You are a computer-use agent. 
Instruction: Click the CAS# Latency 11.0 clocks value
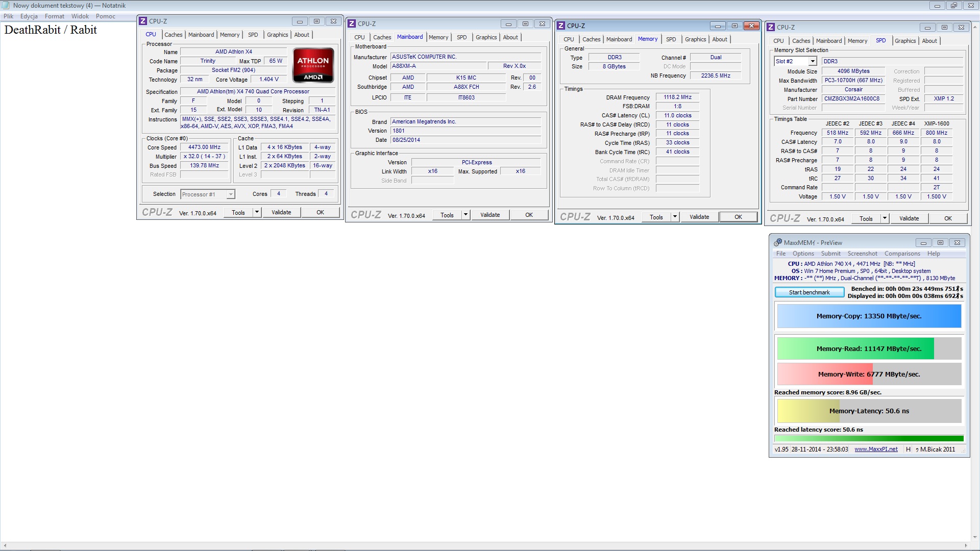pyautogui.click(x=677, y=115)
